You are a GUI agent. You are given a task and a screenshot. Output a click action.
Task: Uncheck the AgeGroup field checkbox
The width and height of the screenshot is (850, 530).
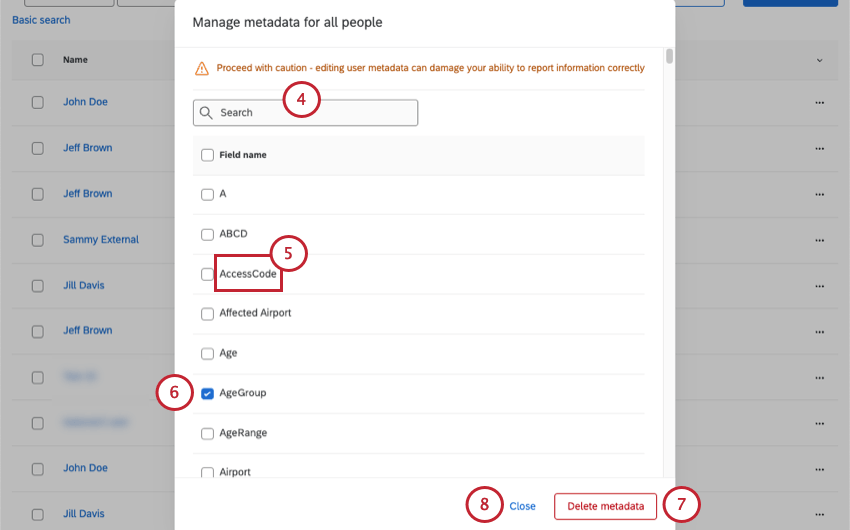click(207, 394)
